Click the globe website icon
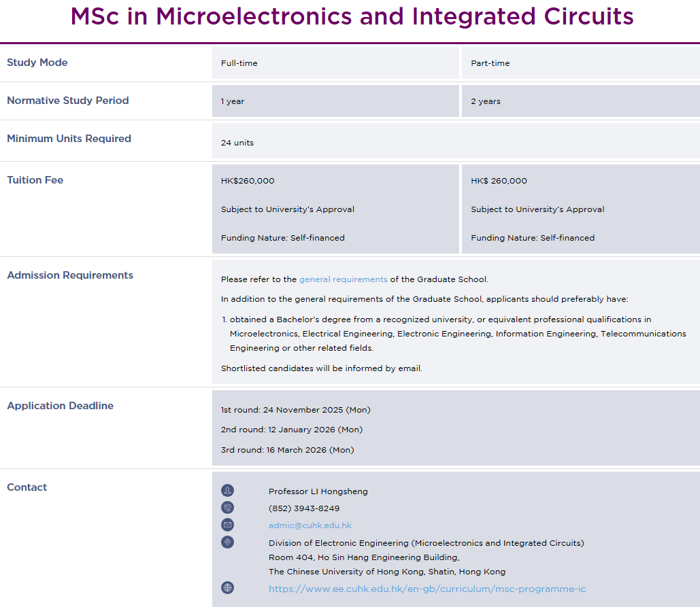 click(227, 588)
